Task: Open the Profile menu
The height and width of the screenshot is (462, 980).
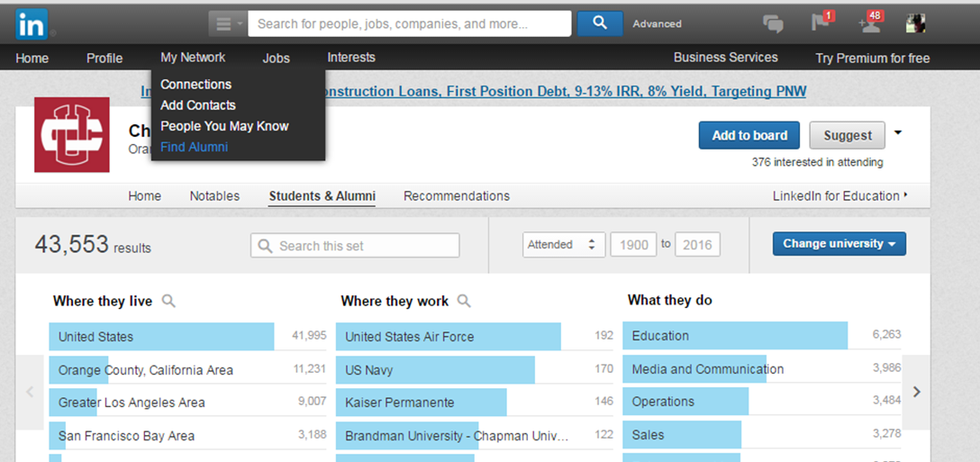Action: point(104,59)
